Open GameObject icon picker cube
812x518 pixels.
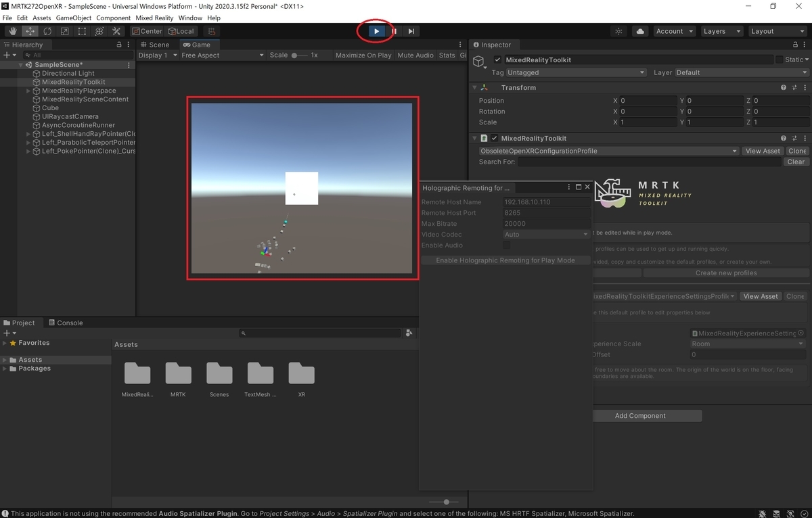pyautogui.click(x=479, y=62)
